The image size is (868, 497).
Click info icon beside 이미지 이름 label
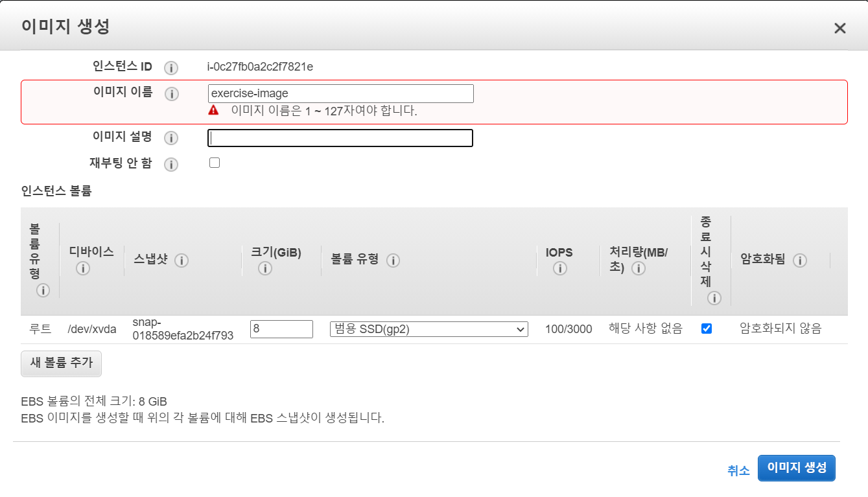pyautogui.click(x=171, y=94)
